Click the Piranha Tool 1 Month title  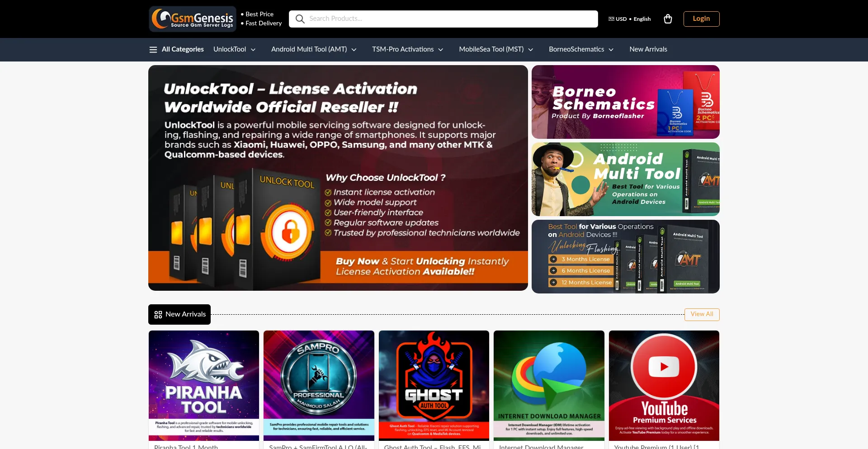pyautogui.click(x=186, y=446)
